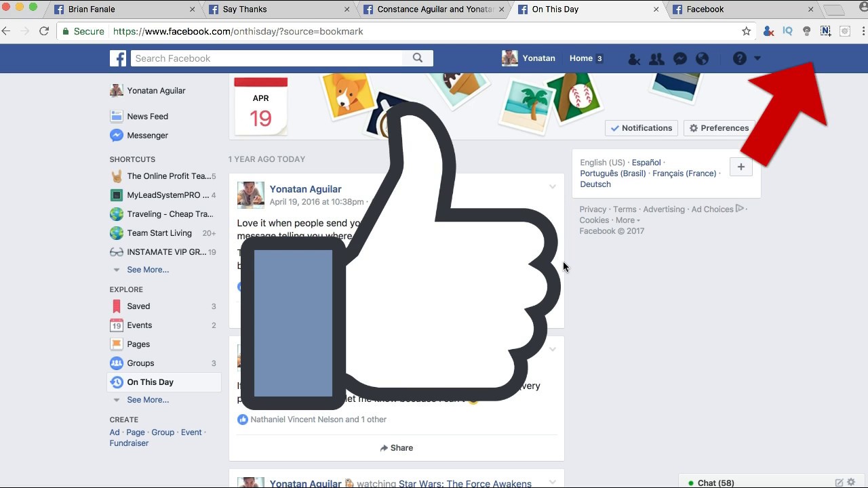Click the Search Facebook input field
868x488 pixels.
[x=267, y=58]
